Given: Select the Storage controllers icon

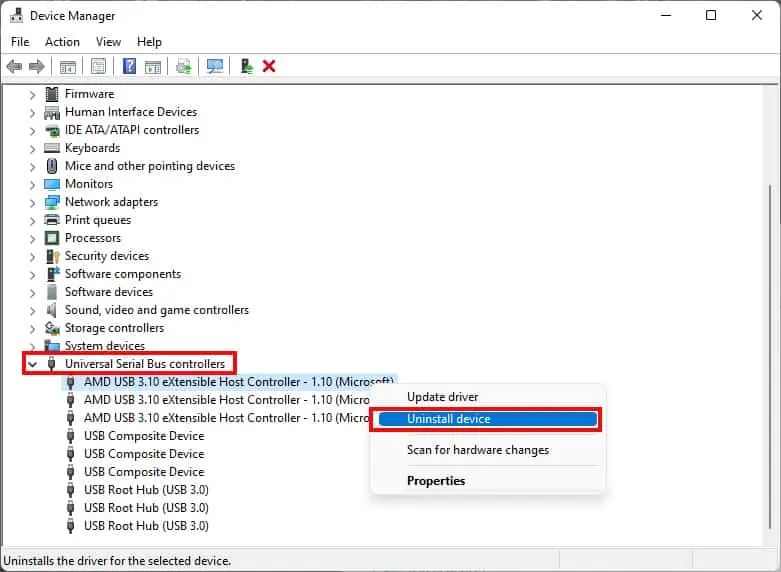Looking at the screenshot, I should [x=52, y=328].
